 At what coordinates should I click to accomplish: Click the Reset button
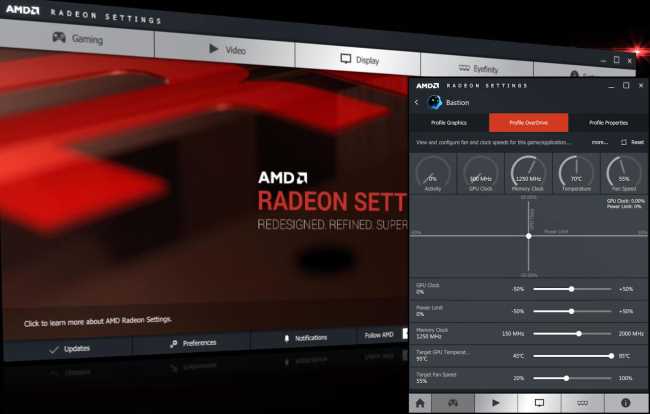point(633,142)
